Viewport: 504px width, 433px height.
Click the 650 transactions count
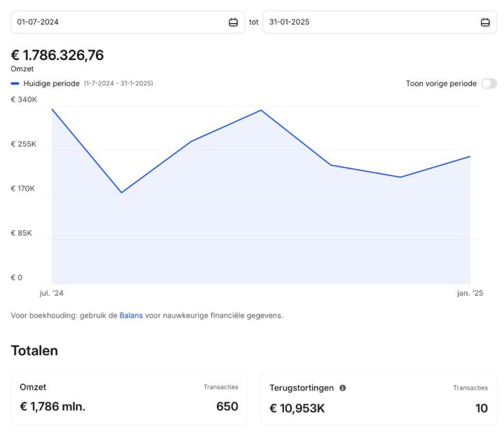(x=227, y=407)
